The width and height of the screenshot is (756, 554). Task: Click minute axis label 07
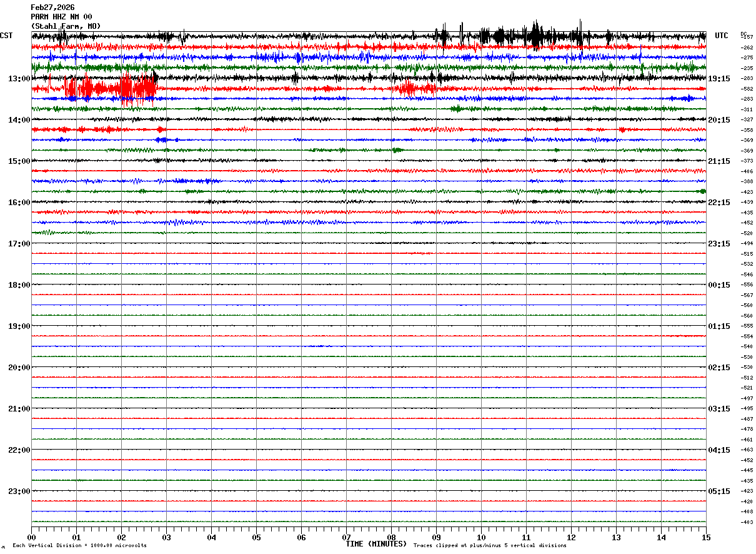point(346,538)
